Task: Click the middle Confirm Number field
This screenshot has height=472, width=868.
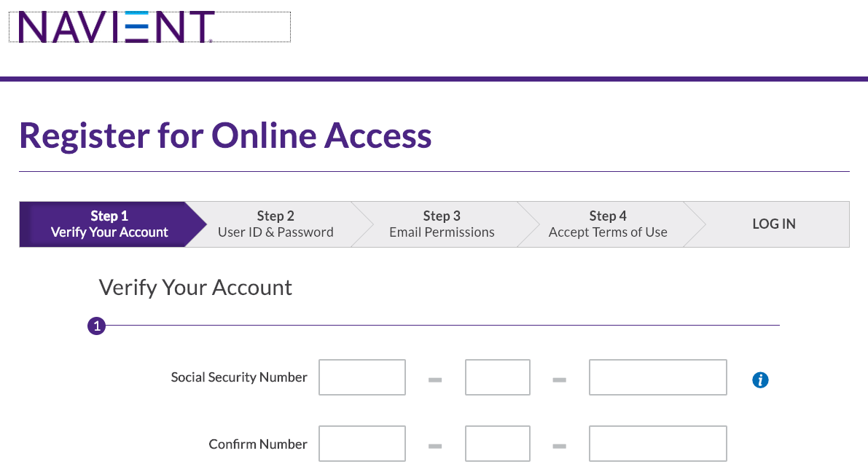Action: (x=498, y=444)
